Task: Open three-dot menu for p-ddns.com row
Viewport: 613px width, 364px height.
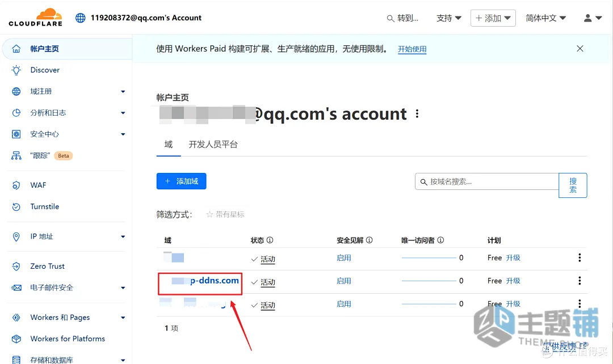Action: (580, 281)
